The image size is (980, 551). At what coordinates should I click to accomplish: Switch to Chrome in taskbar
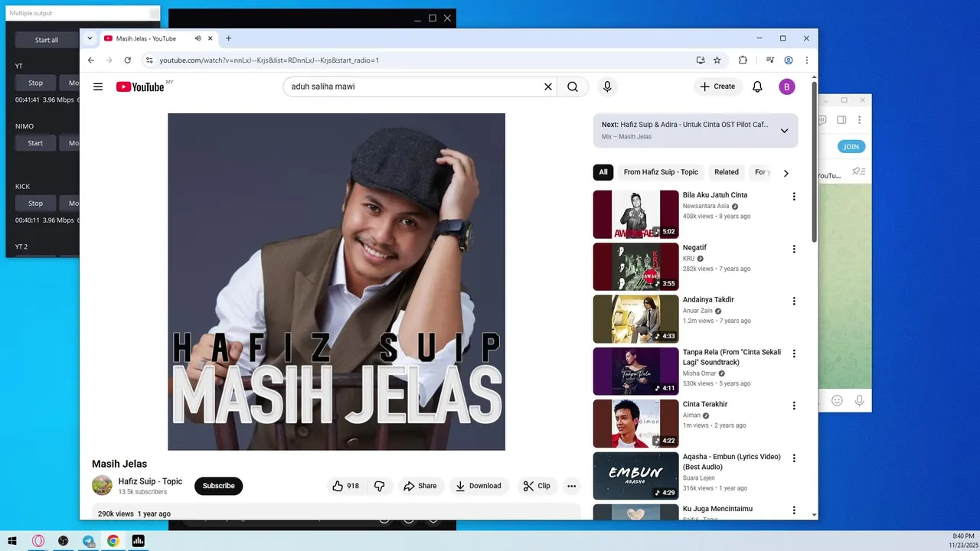click(113, 541)
